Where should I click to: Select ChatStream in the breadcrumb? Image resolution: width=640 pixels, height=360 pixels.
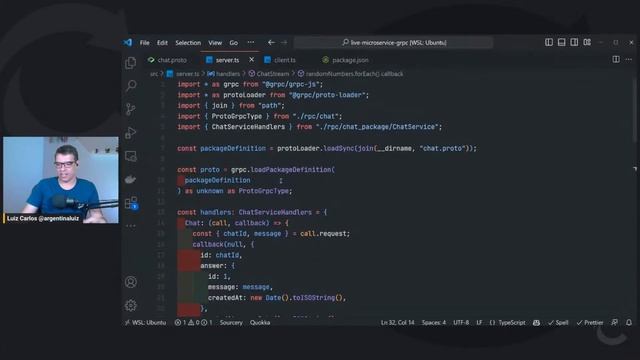pos(269,74)
